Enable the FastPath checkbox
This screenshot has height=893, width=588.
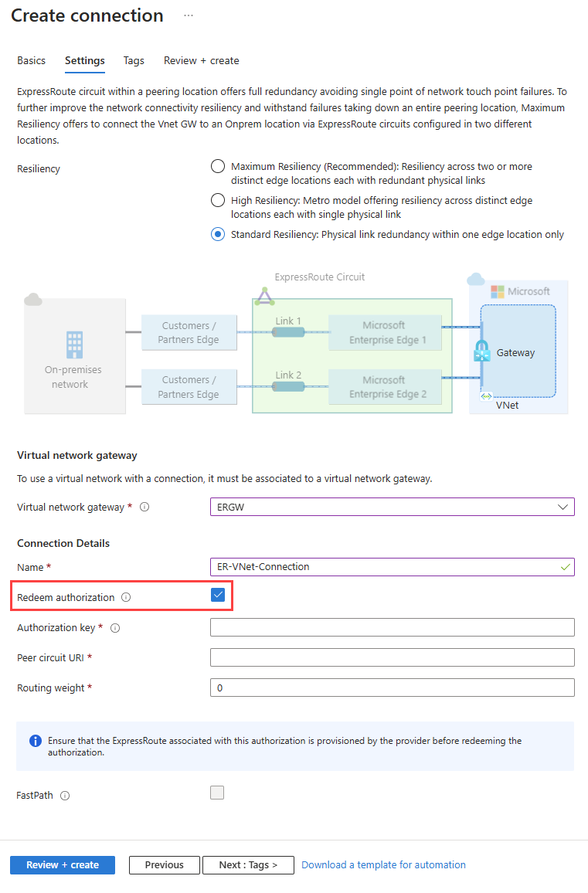(x=218, y=793)
